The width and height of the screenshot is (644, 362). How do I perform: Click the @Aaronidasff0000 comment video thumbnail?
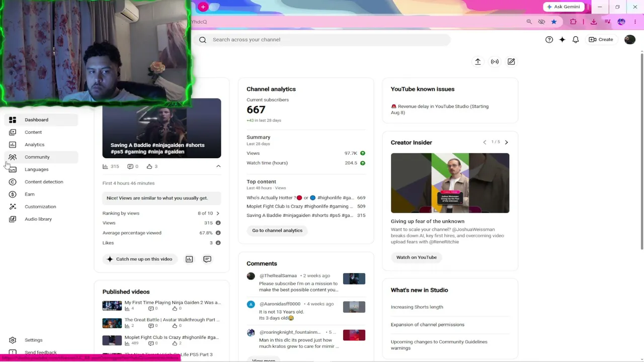pos(354,307)
